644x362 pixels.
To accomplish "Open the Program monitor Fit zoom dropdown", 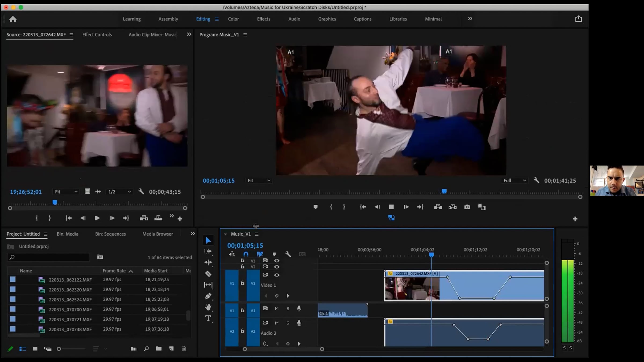I will [x=259, y=181].
